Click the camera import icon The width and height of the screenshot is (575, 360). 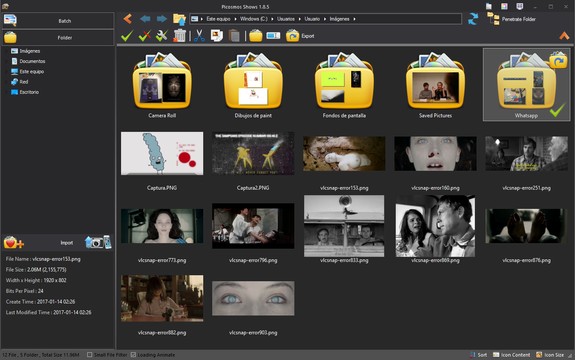tap(98, 242)
